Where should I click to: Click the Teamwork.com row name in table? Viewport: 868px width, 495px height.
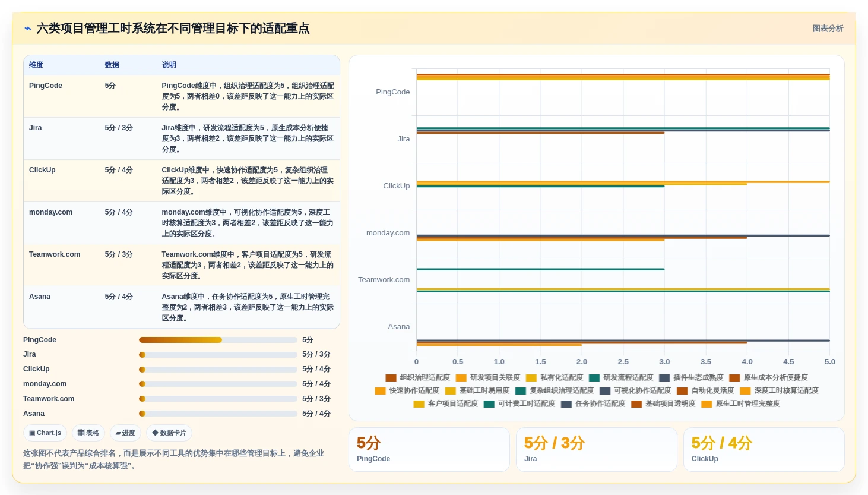point(55,254)
